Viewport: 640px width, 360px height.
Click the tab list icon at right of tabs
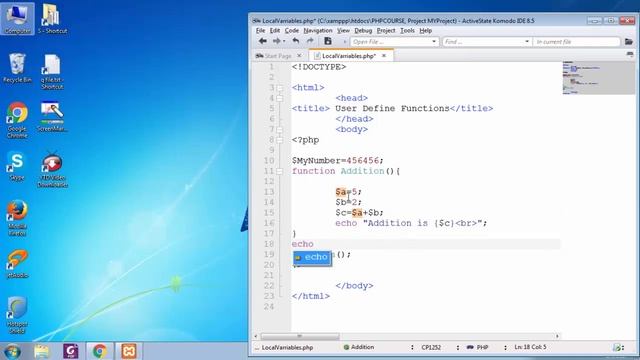[630, 55]
